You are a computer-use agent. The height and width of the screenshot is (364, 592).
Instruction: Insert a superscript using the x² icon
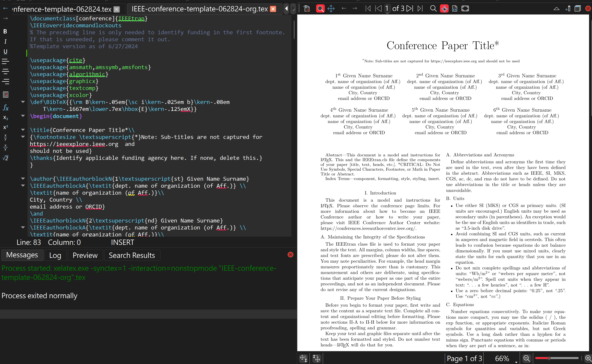(6, 127)
